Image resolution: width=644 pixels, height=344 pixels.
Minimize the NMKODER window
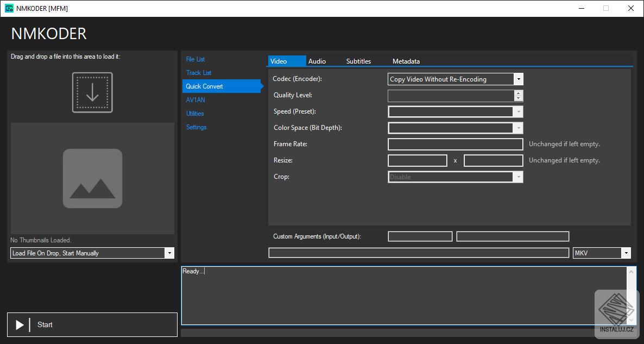pos(582,8)
